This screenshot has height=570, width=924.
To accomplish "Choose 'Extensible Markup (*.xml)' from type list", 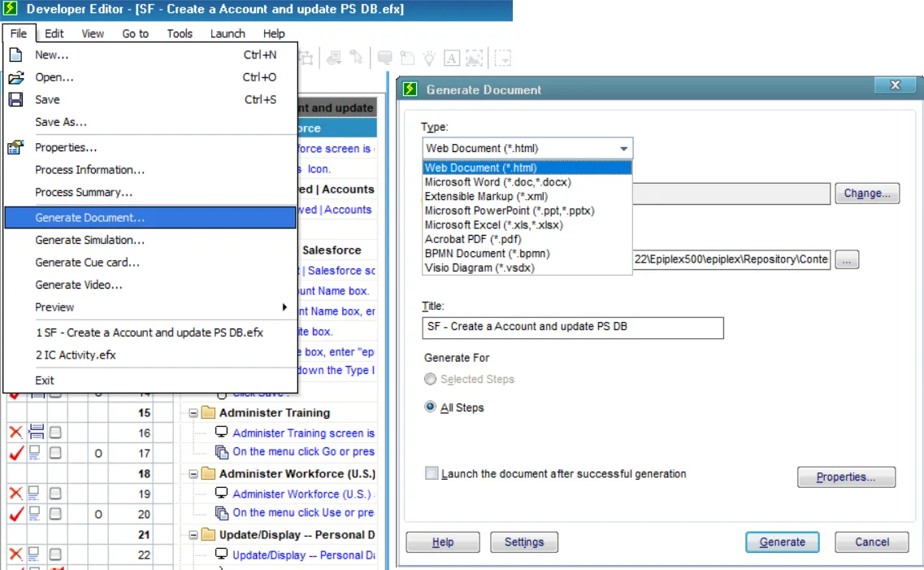I will 527,196.
